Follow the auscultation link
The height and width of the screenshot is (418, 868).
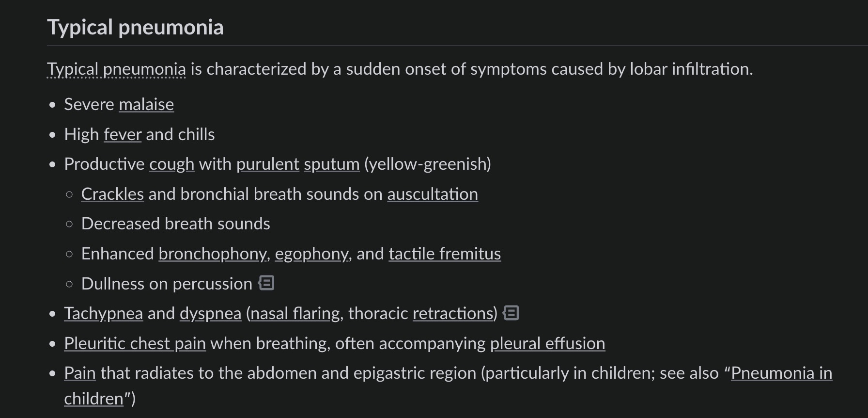coord(433,194)
